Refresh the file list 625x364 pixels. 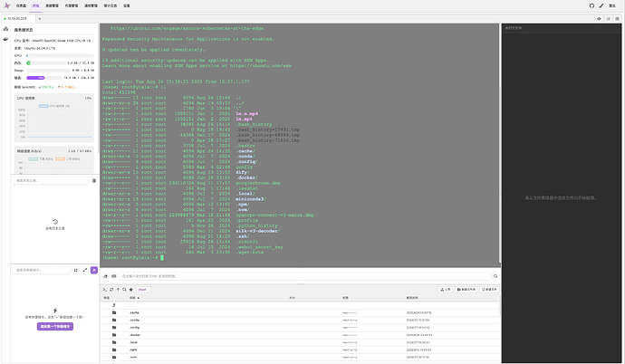click(x=111, y=290)
